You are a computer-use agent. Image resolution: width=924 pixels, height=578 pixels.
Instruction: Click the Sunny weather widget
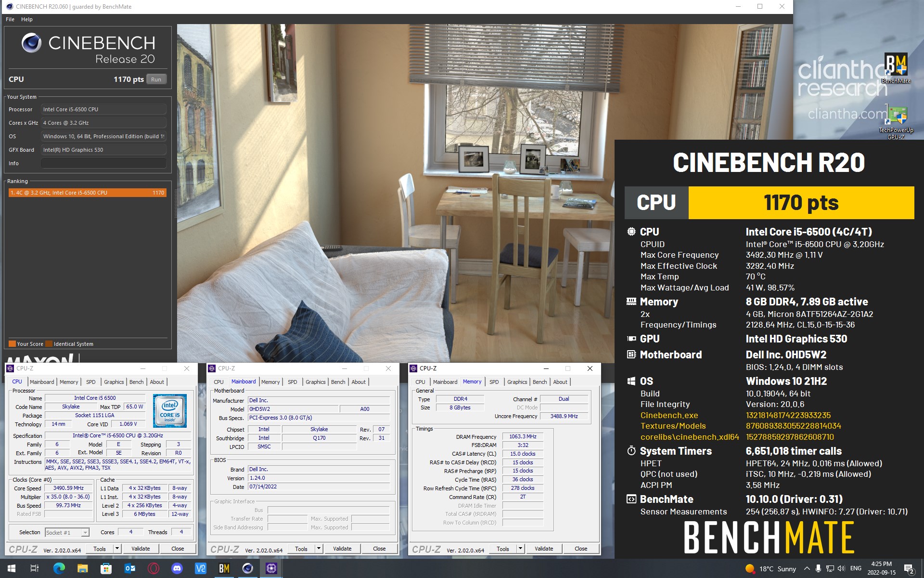click(x=770, y=569)
